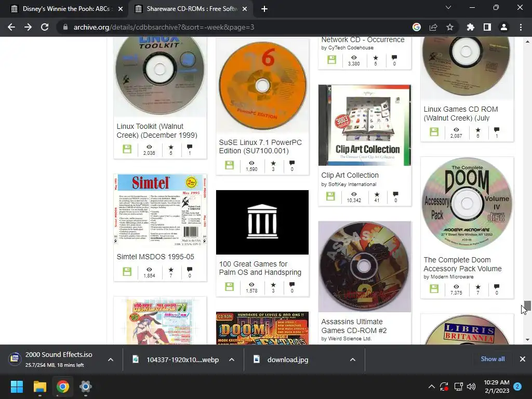Expand options for the .webp download
Screen dimensions: 532x399
[x=232, y=360]
